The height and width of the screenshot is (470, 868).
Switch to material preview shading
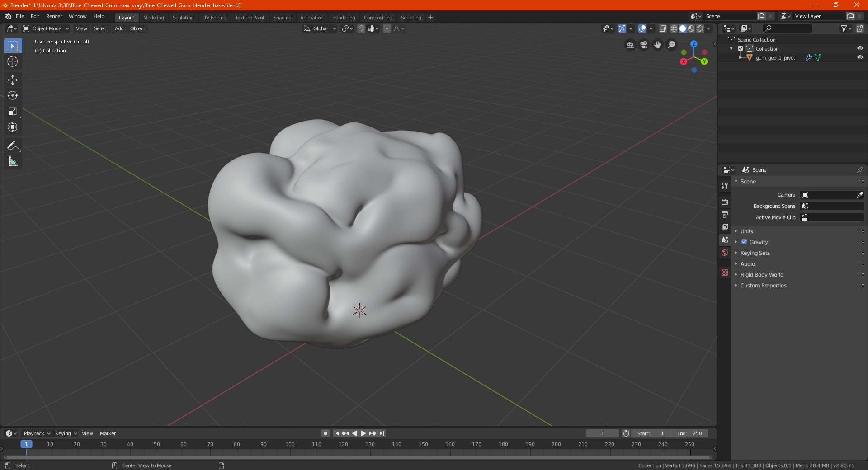coord(691,28)
